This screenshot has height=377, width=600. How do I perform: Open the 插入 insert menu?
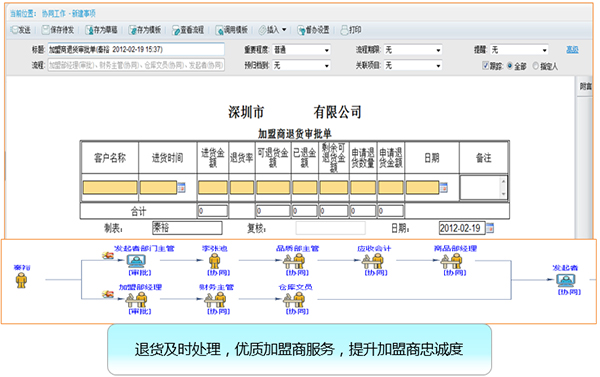click(272, 30)
